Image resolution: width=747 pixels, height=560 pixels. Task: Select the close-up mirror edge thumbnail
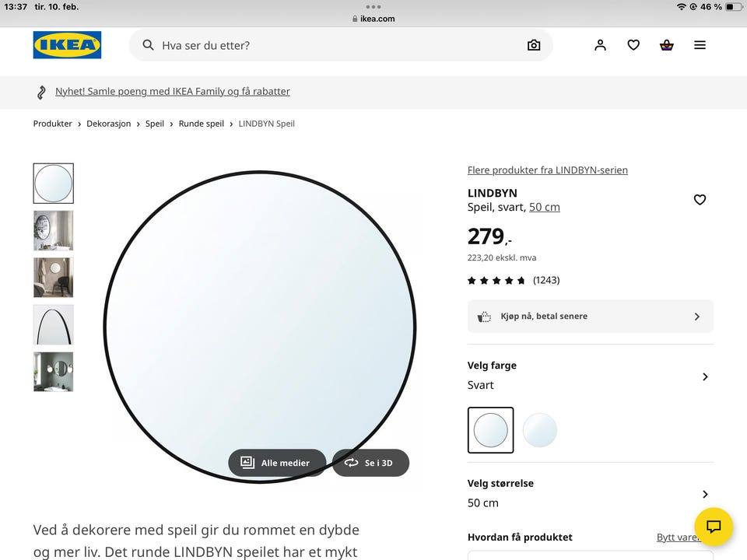tap(54, 325)
